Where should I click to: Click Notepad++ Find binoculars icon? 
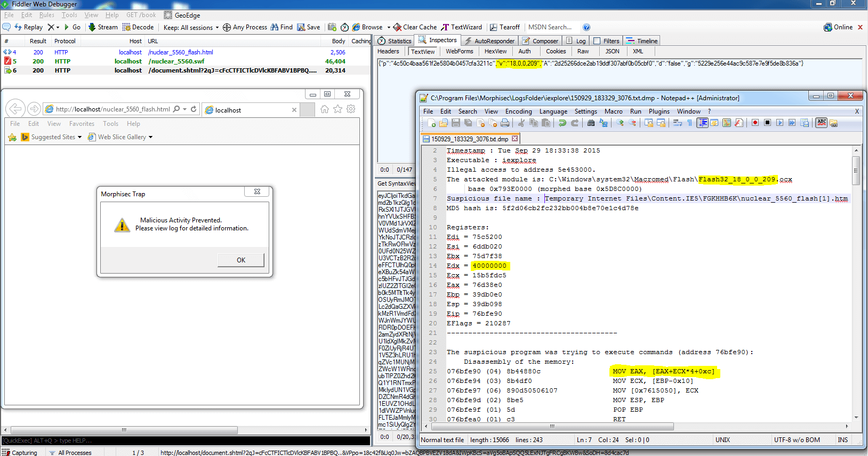pos(591,123)
